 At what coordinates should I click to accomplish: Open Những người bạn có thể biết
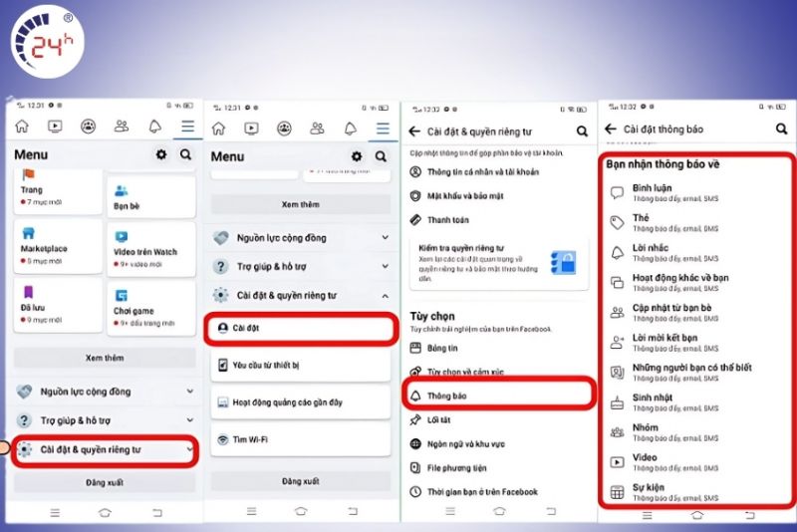pyautogui.click(x=696, y=373)
